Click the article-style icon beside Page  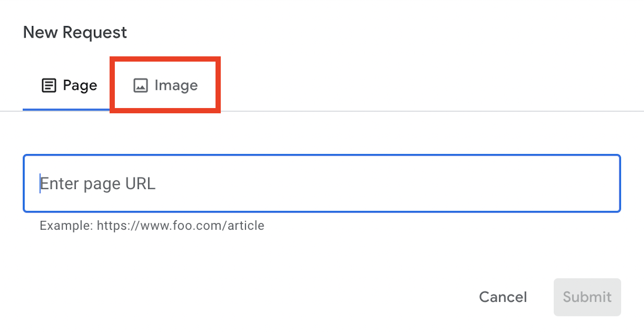point(49,85)
